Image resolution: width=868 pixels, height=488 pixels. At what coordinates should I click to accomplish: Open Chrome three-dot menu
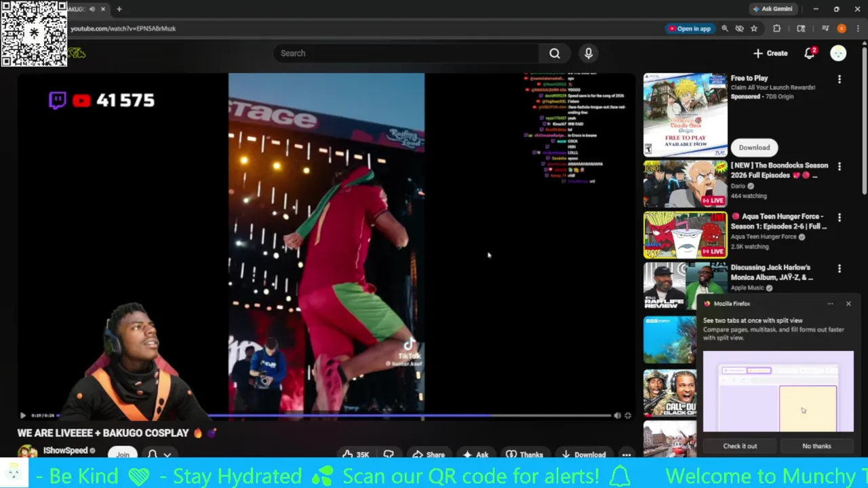tap(858, 28)
